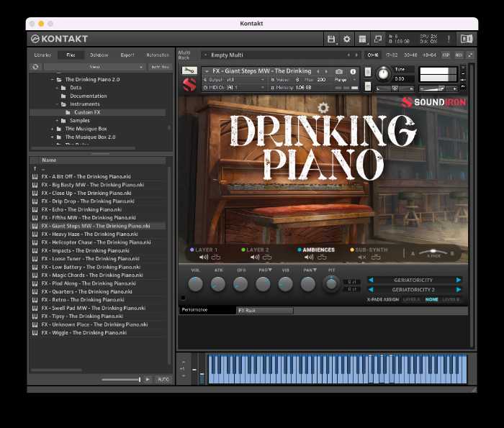
Task: Play the file preview button
Action: pos(148,380)
